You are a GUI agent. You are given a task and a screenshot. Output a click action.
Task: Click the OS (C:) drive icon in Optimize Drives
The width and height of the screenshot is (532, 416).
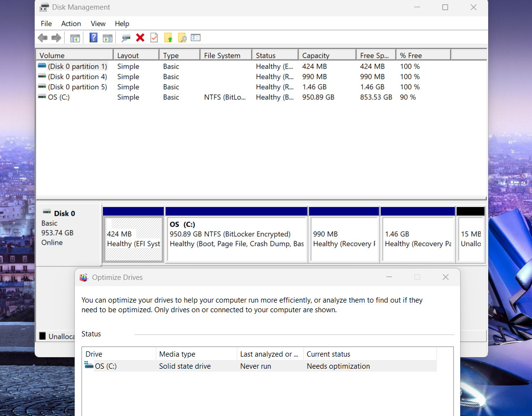coord(89,365)
